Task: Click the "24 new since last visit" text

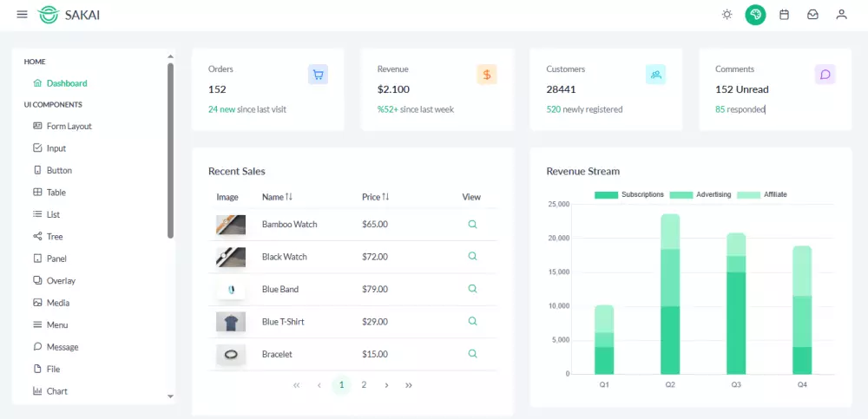Action: (x=247, y=109)
